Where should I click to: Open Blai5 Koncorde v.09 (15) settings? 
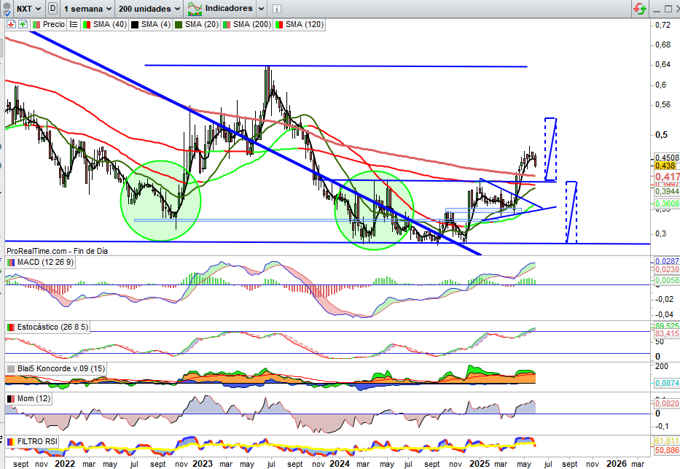tap(56, 369)
